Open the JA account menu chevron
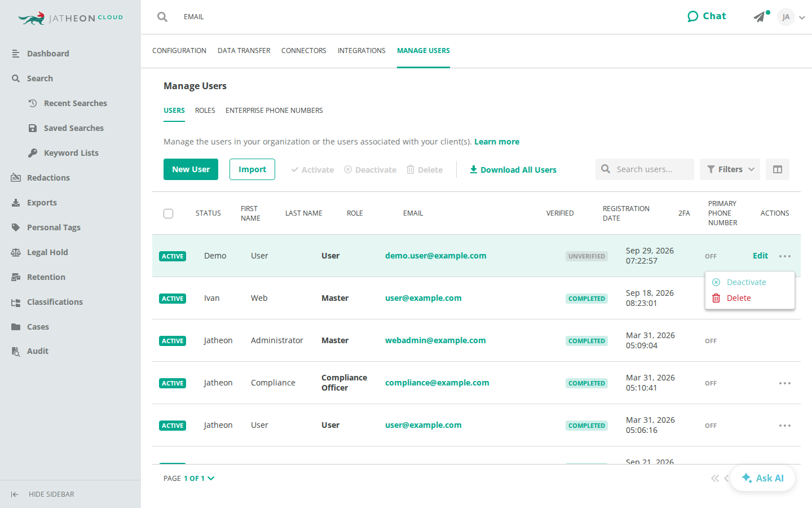Viewport: 812px width, 508px height. click(802, 17)
